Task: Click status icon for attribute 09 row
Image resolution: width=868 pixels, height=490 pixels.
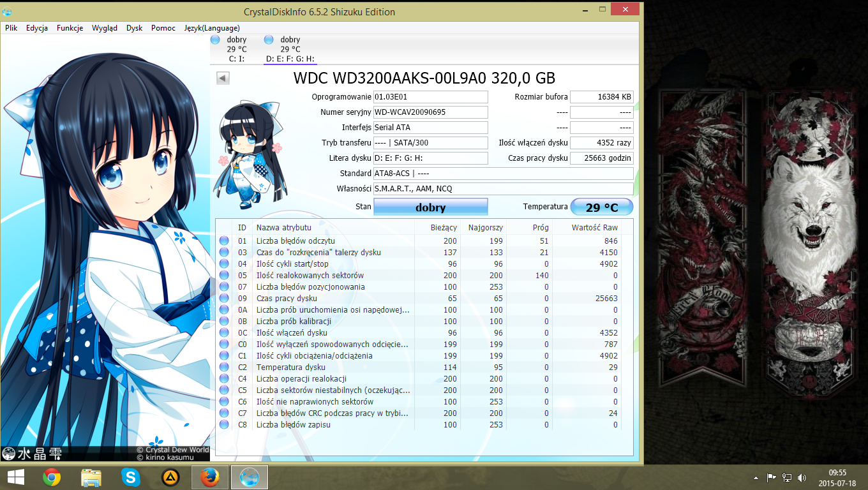Action: tap(224, 299)
